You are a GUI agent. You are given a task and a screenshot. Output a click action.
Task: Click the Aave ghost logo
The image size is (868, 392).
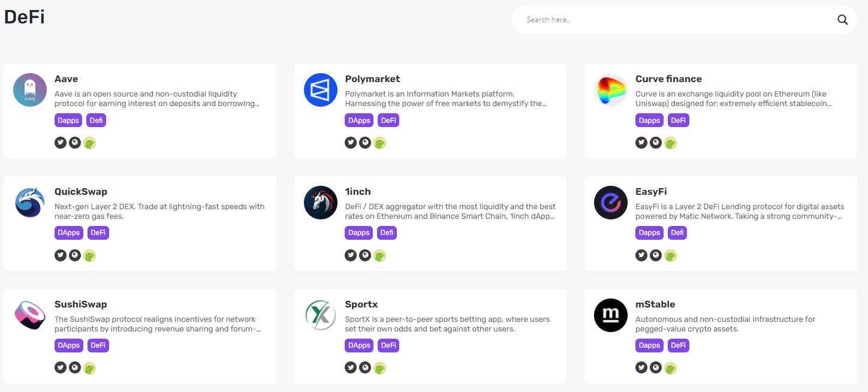coord(30,90)
